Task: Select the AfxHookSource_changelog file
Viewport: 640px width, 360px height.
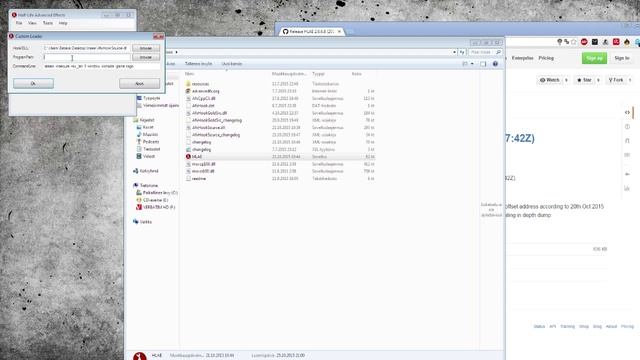Action: pyautogui.click(x=216, y=135)
